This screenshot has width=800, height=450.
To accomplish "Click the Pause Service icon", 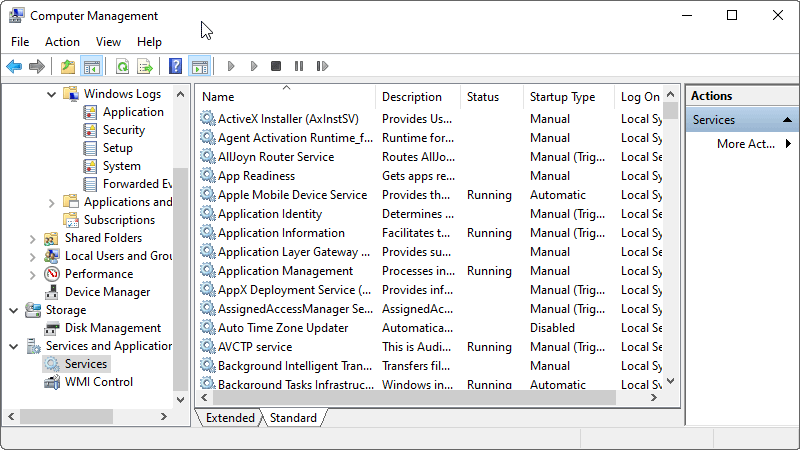I will [x=299, y=66].
